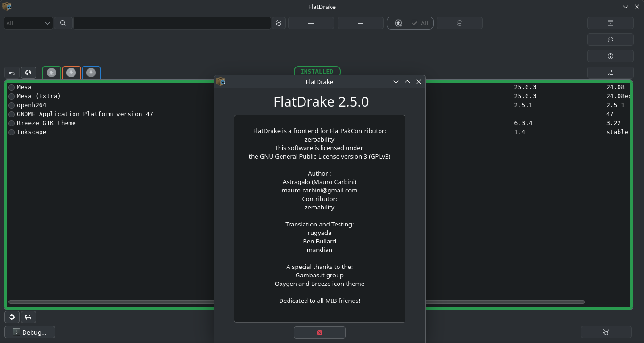Screen dimensions: 644x343
Task: Open the info icon button
Action: 610,56
